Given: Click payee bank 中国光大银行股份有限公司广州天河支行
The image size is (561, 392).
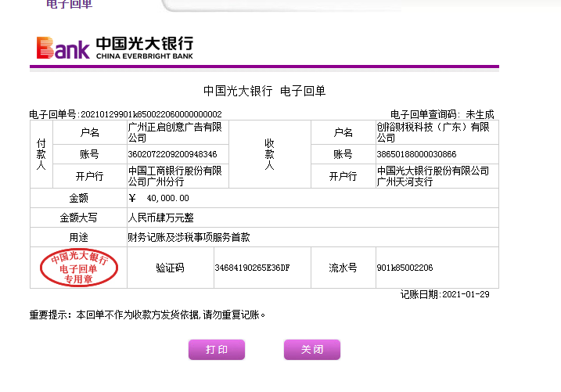Looking at the screenshot, I should 433,176.
